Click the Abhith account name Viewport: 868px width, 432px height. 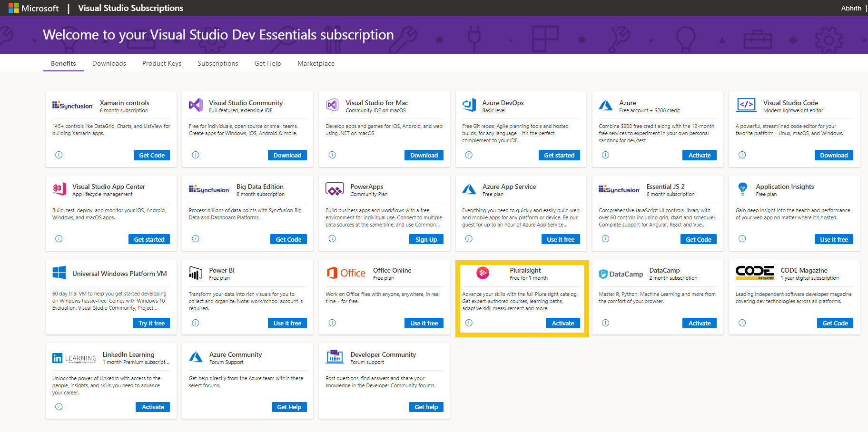[851, 8]
